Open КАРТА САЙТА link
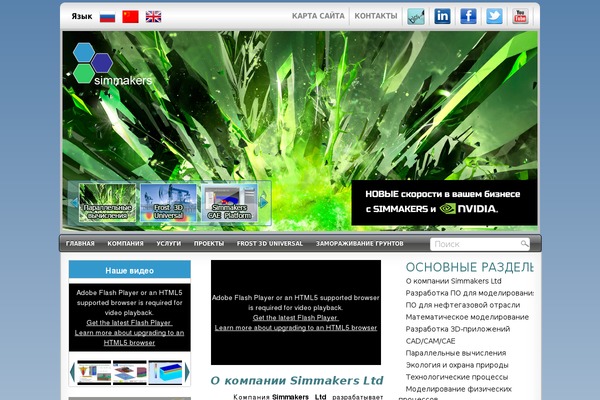 coord(318,16)
